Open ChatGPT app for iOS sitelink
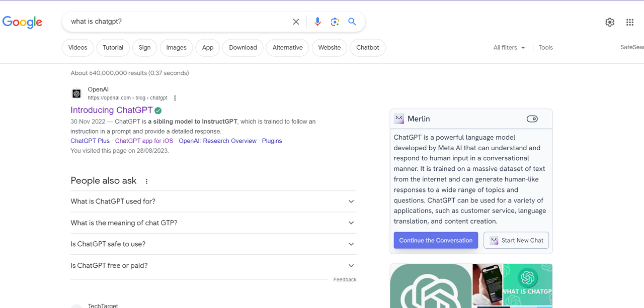644x308 pixels. point(144,141)
